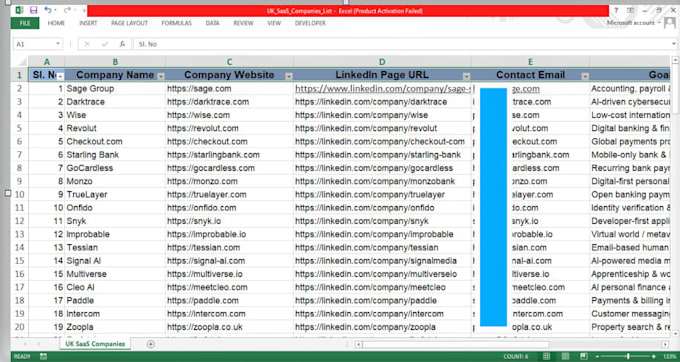Click inside the Name Box showing A1
Screen dimensions: 680x362
(34, 44)
